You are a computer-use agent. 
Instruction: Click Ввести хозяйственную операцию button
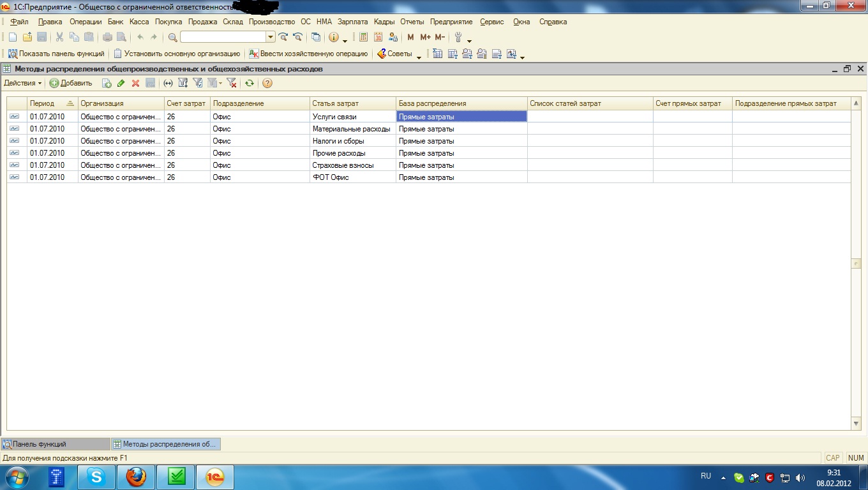(308, 54)
